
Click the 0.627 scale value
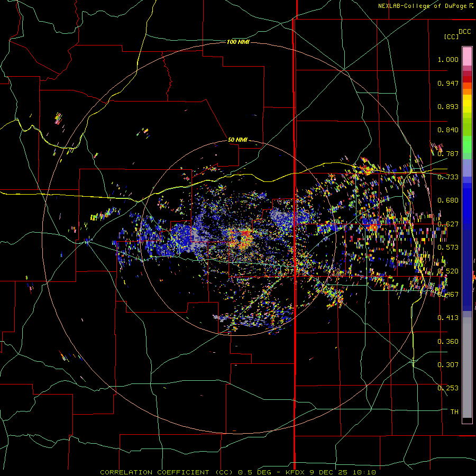[448, 224]
